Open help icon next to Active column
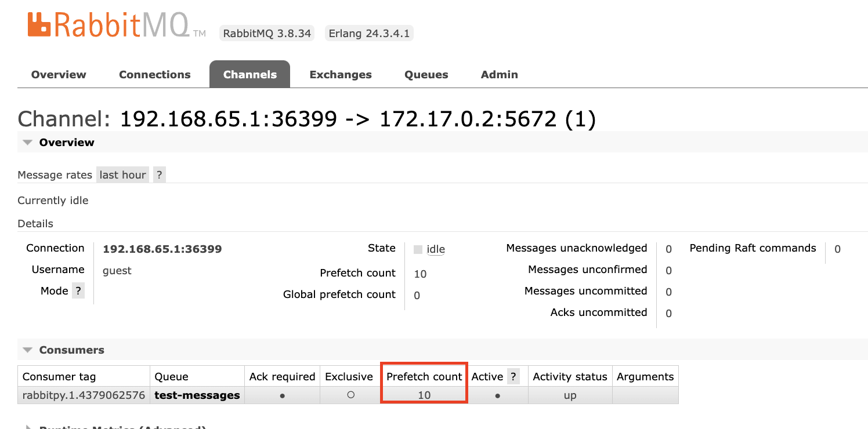Image resolution: width=868 pixels, height=429 pixels. click(x=513, y=377)
